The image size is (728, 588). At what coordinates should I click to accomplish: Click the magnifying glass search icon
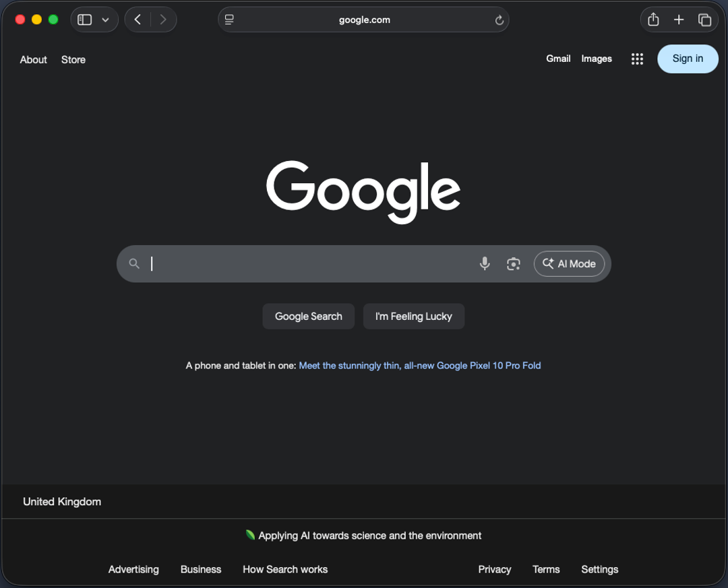(134, 263)
